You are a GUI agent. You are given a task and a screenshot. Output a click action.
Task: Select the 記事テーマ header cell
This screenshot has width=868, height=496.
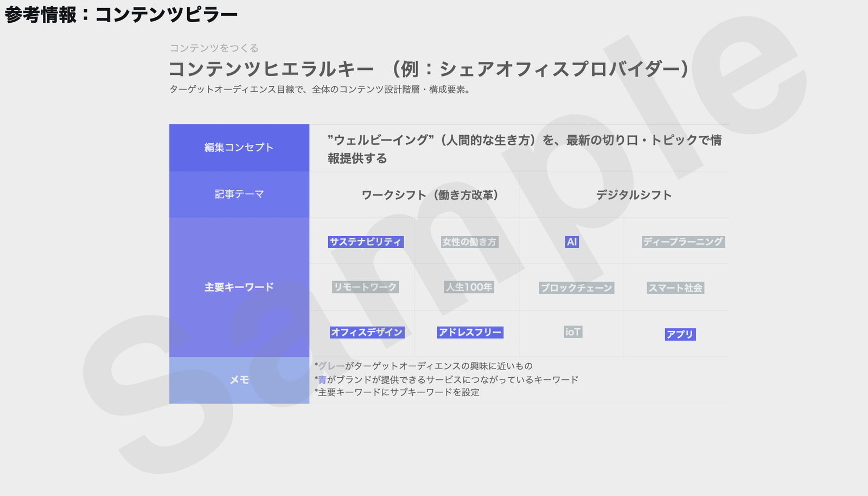point(239,194)
